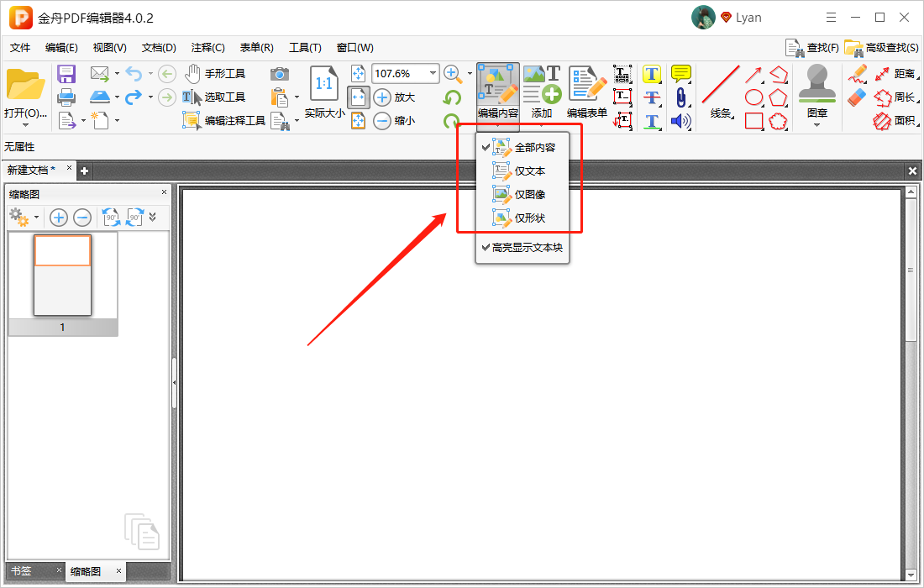Click the sticky note comment icon
The image size is (924, 588).
point(680,74)
